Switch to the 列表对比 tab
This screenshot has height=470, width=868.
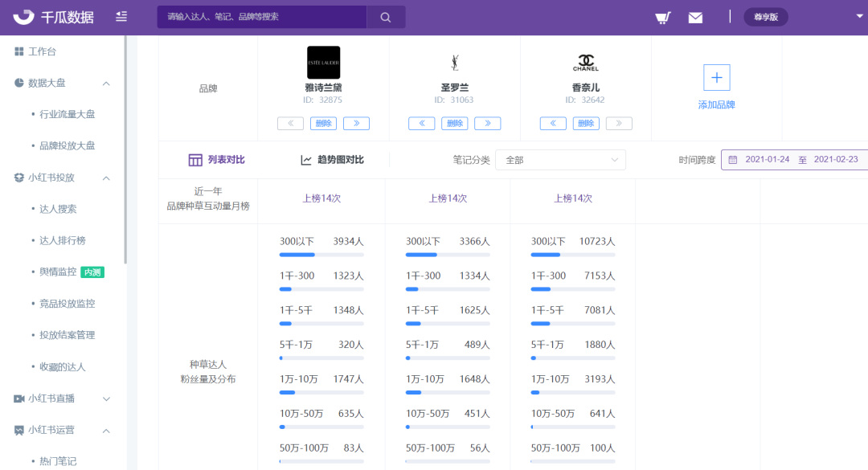coord(216,160)
